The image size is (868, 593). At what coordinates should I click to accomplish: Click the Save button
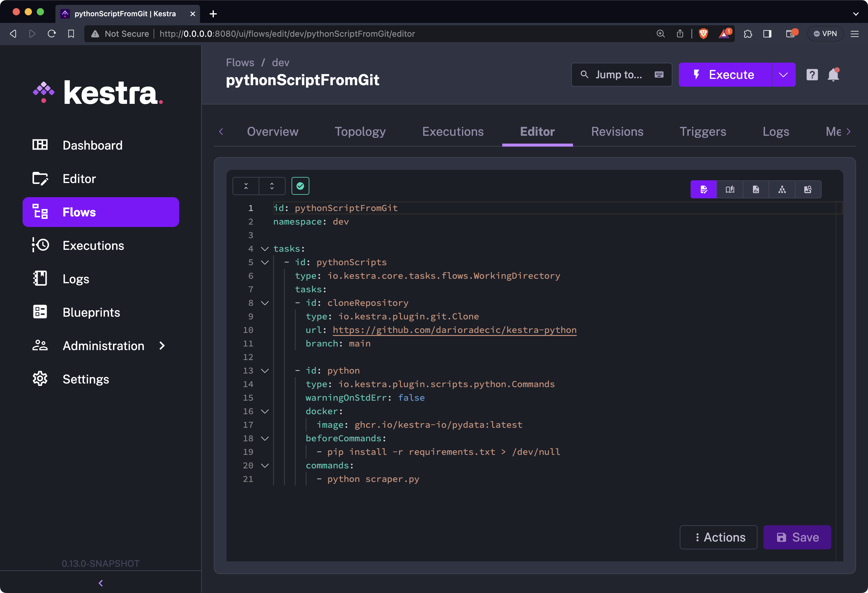[x=797, y=537]
